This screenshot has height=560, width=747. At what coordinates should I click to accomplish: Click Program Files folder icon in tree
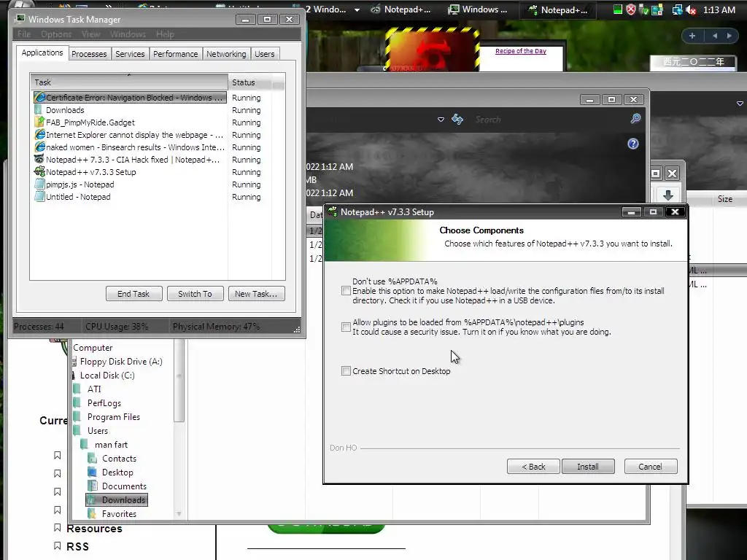pos(77,416)
